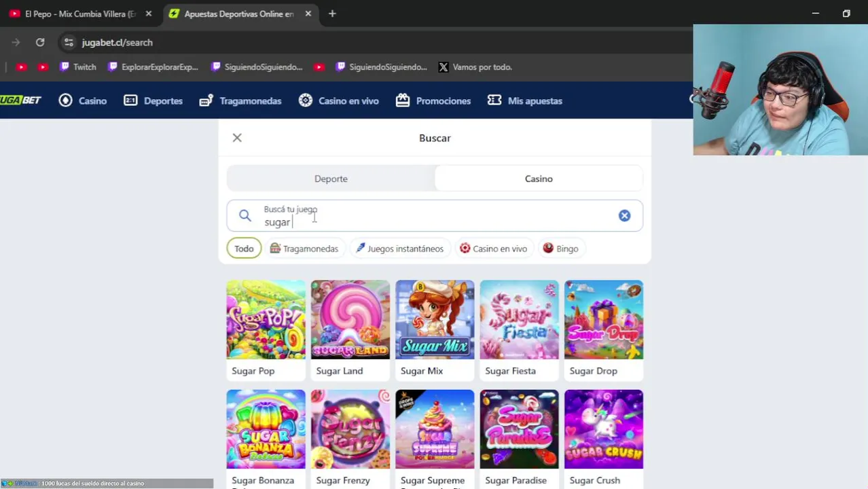The width and height of the screenshot is (868, 489).
Task: Filter by Juegos instantáneos chip
Action: [400, 249]
